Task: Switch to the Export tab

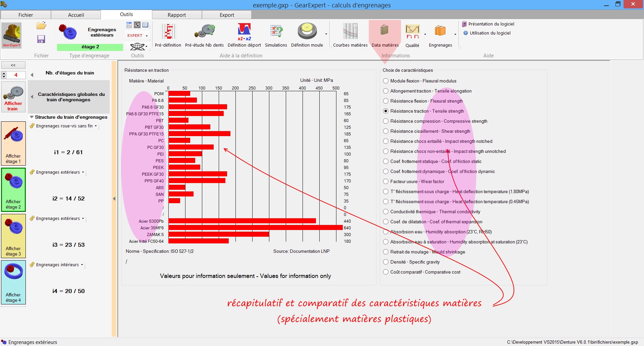Action: coord(227,15)
